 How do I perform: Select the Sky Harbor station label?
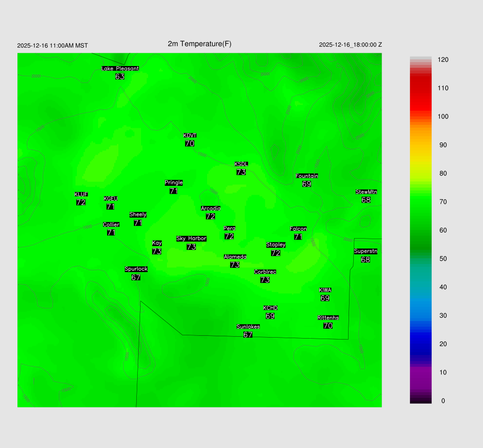(191, 239)
